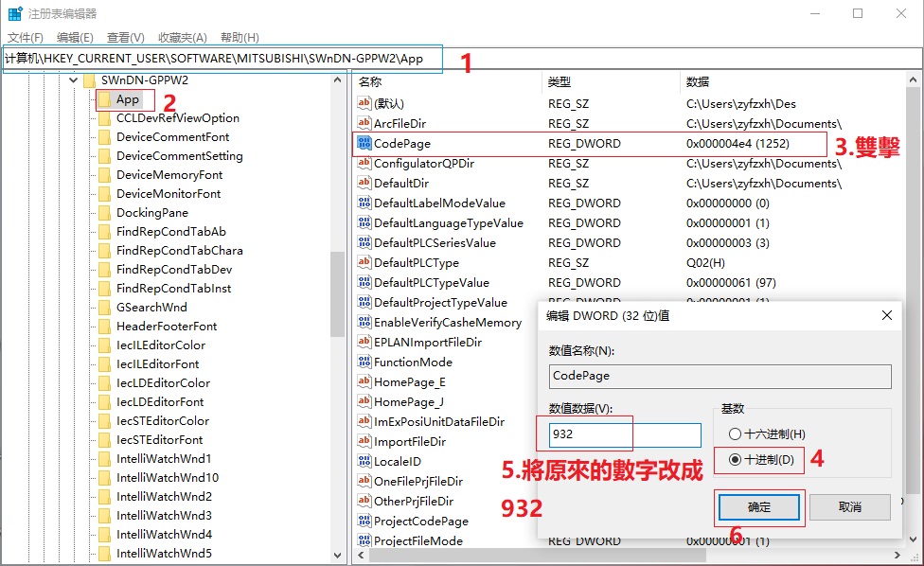Open the 文件(F) menu

[26, 38]
